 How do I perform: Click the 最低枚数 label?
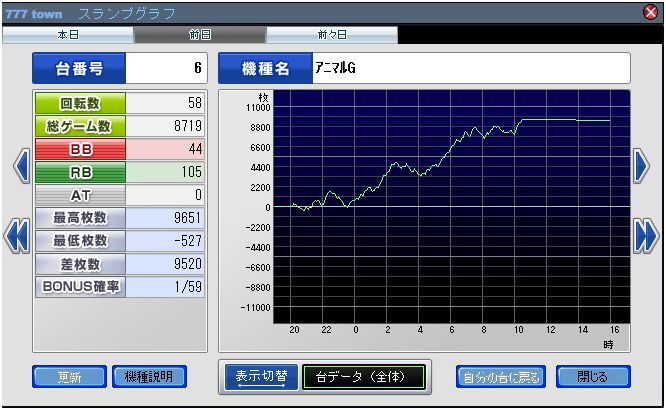pyautogui.click(x=80, y=241)
